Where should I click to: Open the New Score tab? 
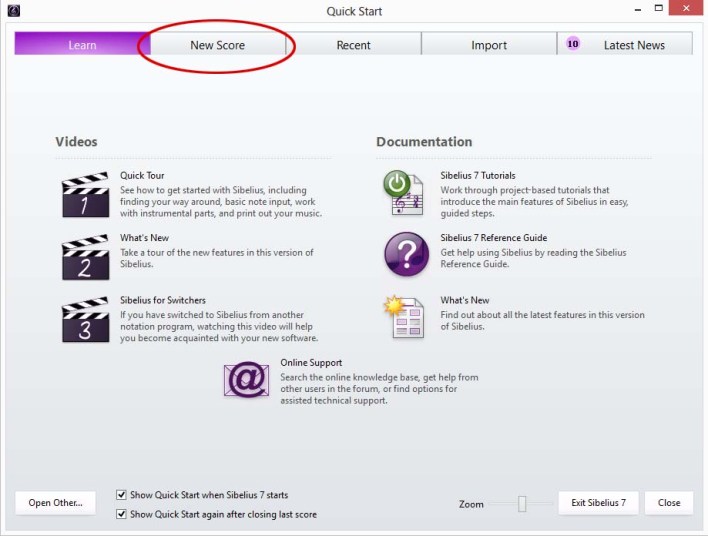218,43
